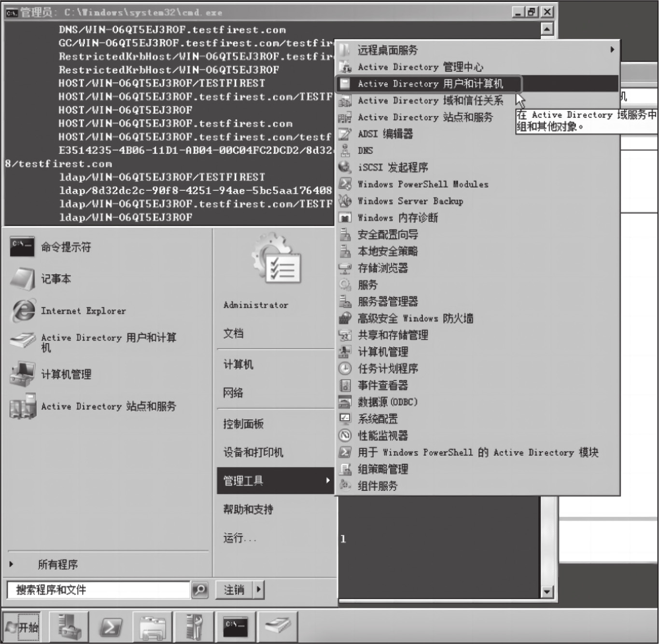The height and width of the screenshot is (644, 659).
Task: Click Windows Server Backup icon
Action: click(x=345, y=201)
